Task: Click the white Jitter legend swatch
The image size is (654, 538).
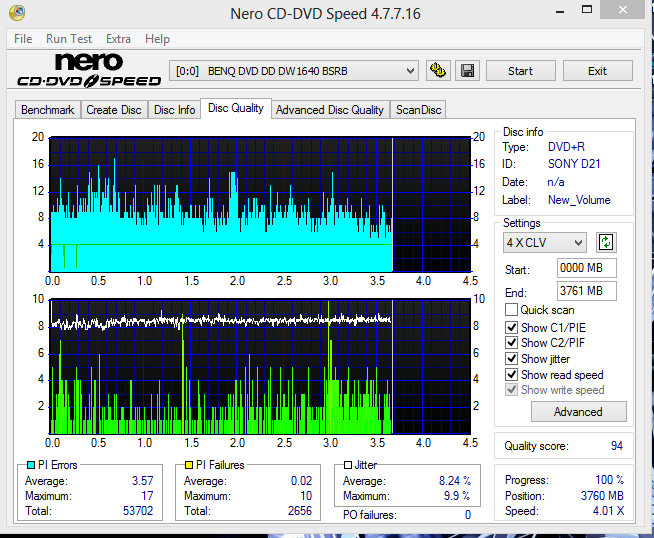Action: (x=348, y=465)
